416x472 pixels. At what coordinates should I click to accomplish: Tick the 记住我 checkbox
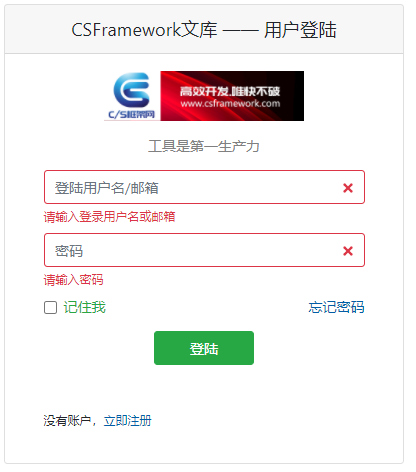point(50,307)
